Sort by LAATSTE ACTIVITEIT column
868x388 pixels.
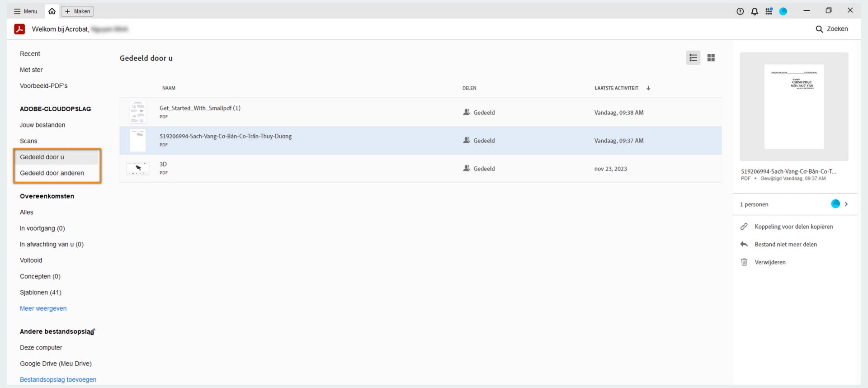(x=617, y=88)
